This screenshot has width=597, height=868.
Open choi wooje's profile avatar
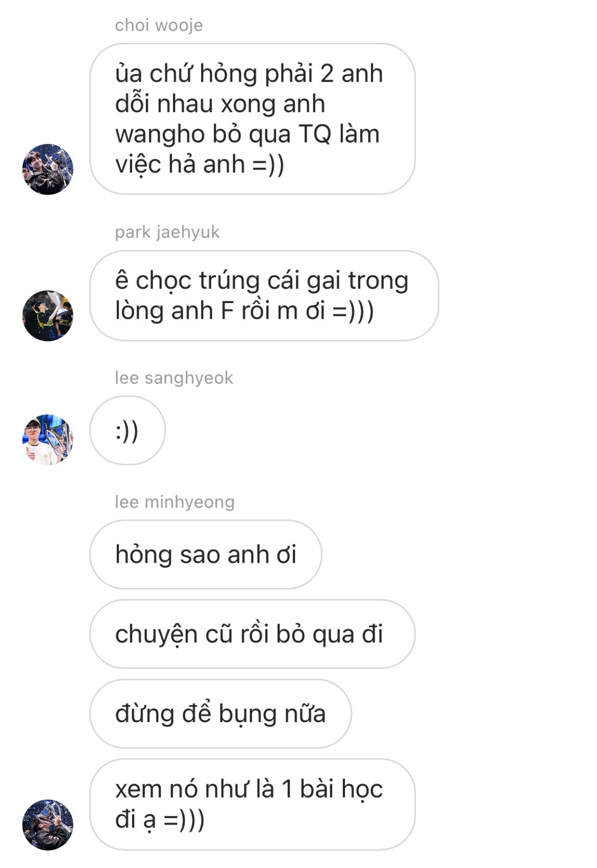48,169
